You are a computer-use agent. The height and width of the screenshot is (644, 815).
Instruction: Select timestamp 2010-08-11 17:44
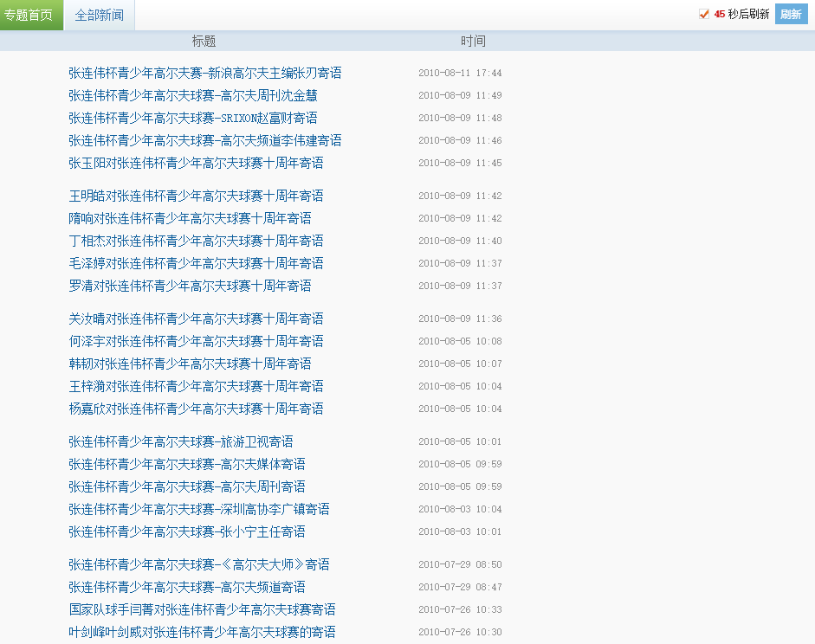click(x=460, y=74)
